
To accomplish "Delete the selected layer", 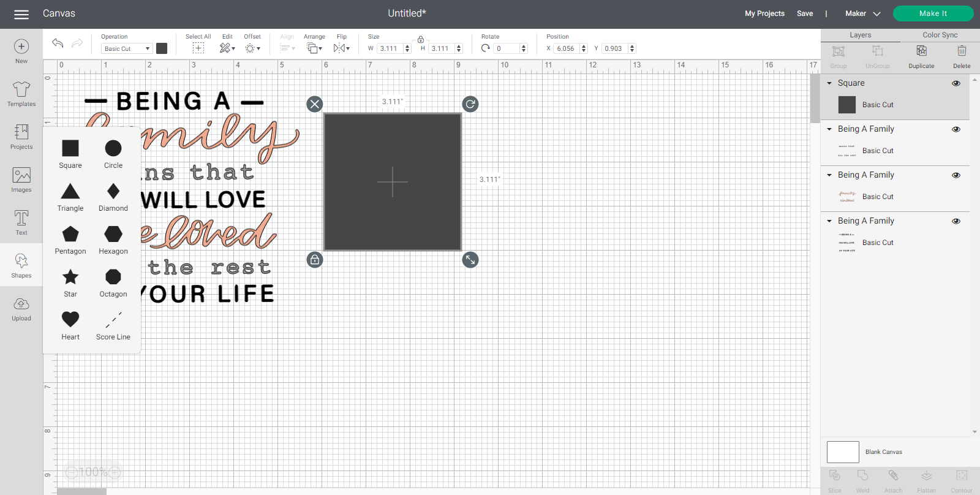I will (x=962, y=56).
